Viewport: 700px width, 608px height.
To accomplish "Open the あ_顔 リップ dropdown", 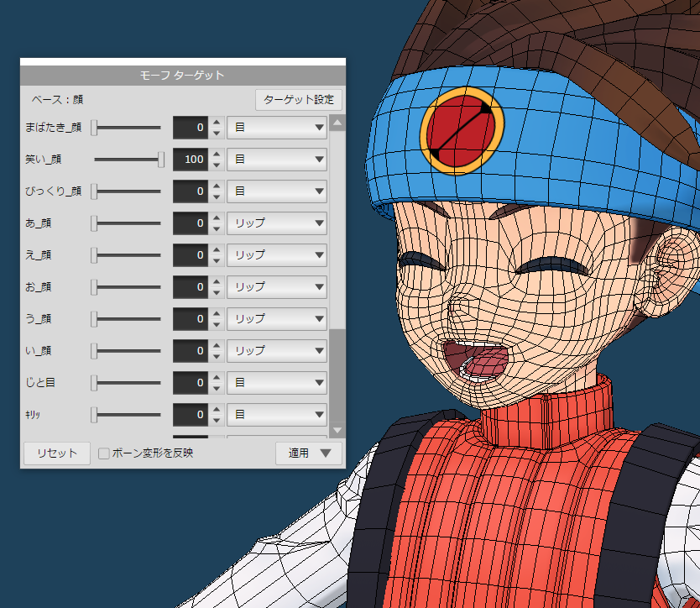I will [x=277, y=223].
